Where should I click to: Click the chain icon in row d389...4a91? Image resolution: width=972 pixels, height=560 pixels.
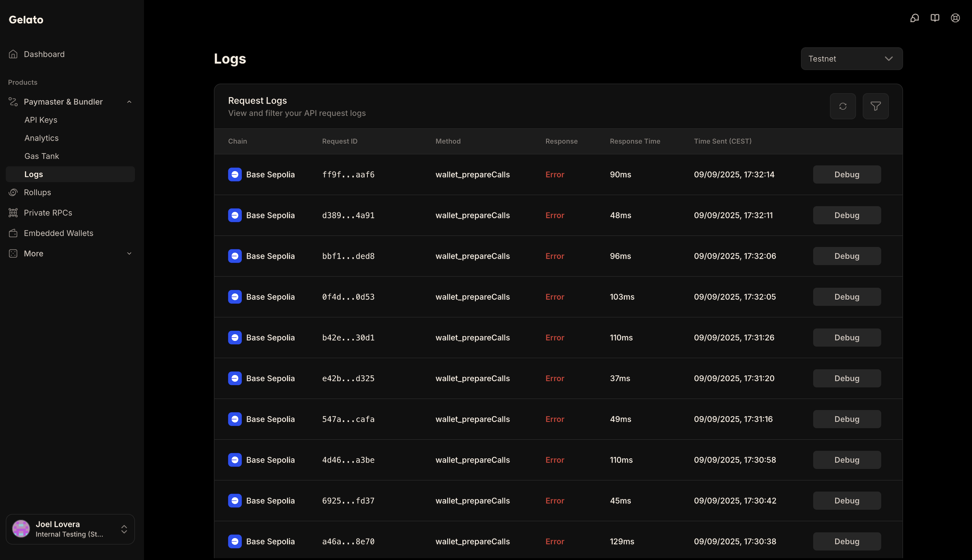(235, 215)
